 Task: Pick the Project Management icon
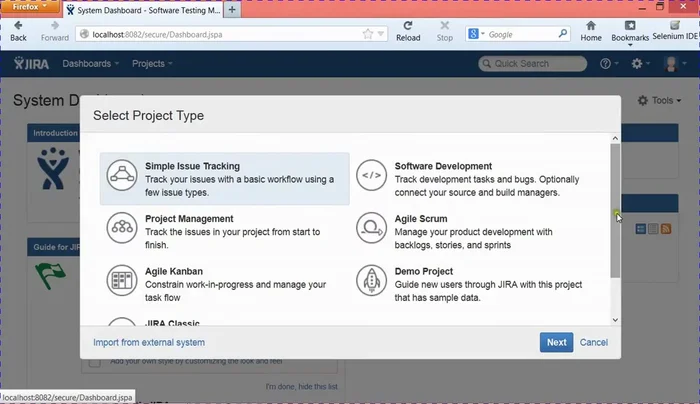pos(123,227)
